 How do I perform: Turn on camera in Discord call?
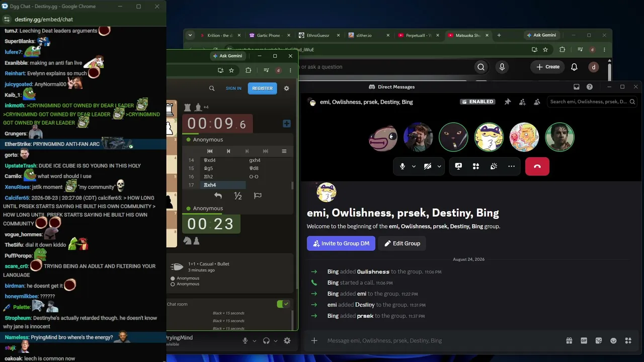pyautogui.click(x=427, y=166)
